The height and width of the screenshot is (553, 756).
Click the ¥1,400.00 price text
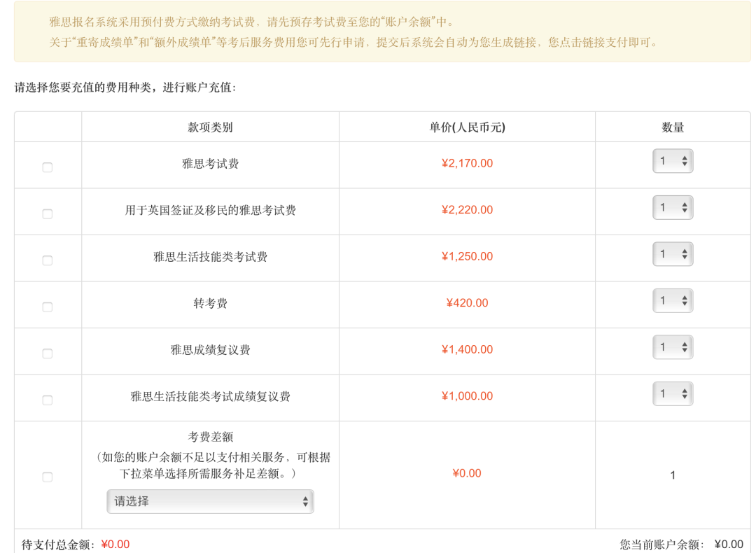467,349
